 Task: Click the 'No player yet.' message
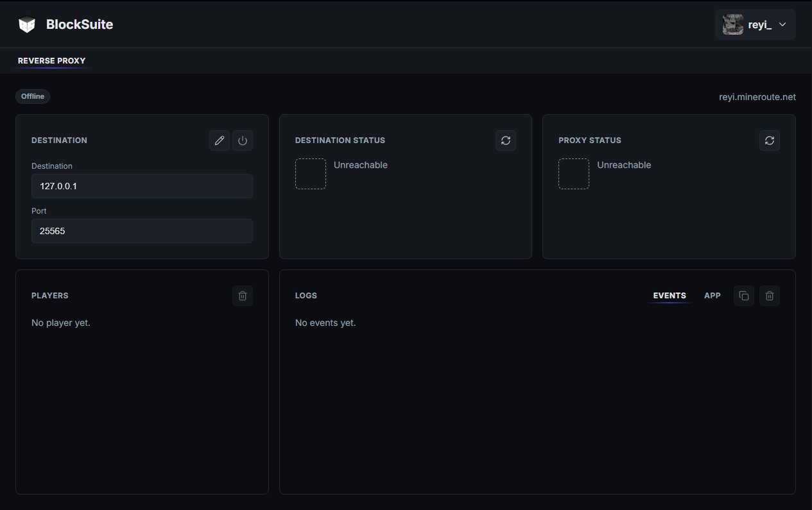61,323
